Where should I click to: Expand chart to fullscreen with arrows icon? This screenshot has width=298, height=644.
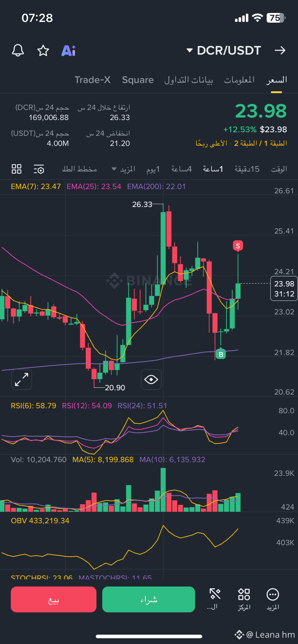click(22, 379)
